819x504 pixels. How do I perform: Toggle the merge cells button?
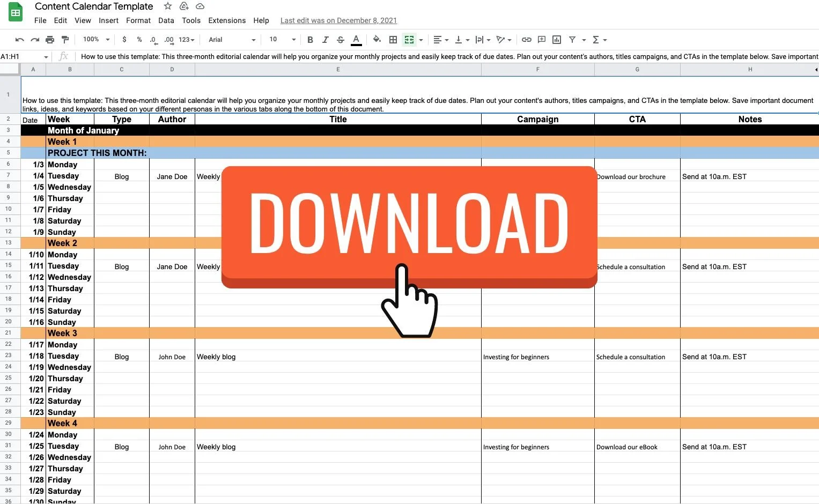[x=409, y=40]
